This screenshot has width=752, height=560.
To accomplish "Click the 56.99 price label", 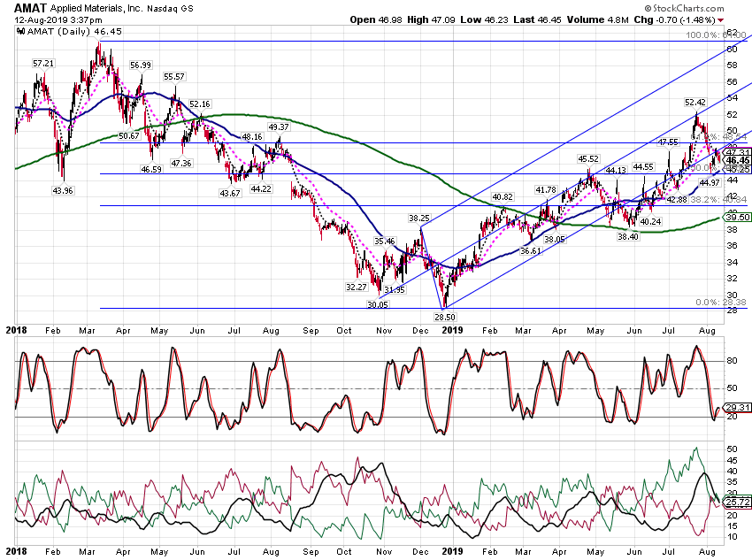I will pyautogui.click(x=140, y=65).
